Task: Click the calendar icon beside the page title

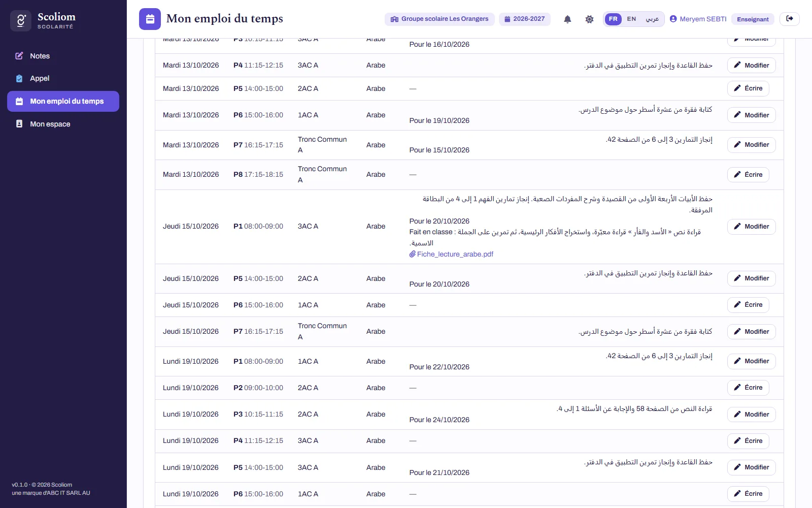Action: [150, 19]
